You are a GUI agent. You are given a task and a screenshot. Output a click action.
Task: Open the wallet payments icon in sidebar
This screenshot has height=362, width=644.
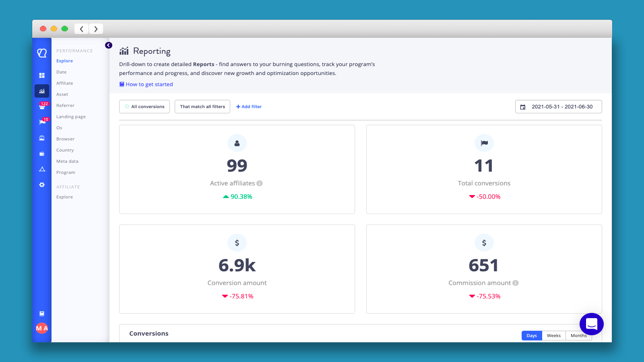click(x=42, y=154)
